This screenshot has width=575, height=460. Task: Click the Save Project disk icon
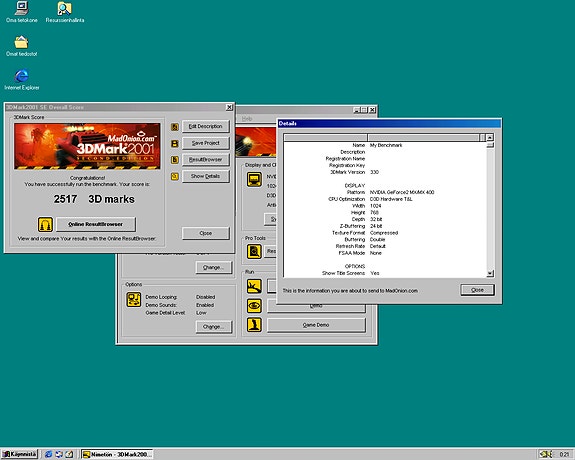coord(175,143)
